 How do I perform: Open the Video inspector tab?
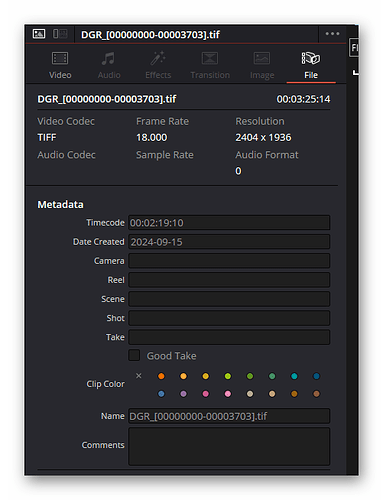click(60, 65)
